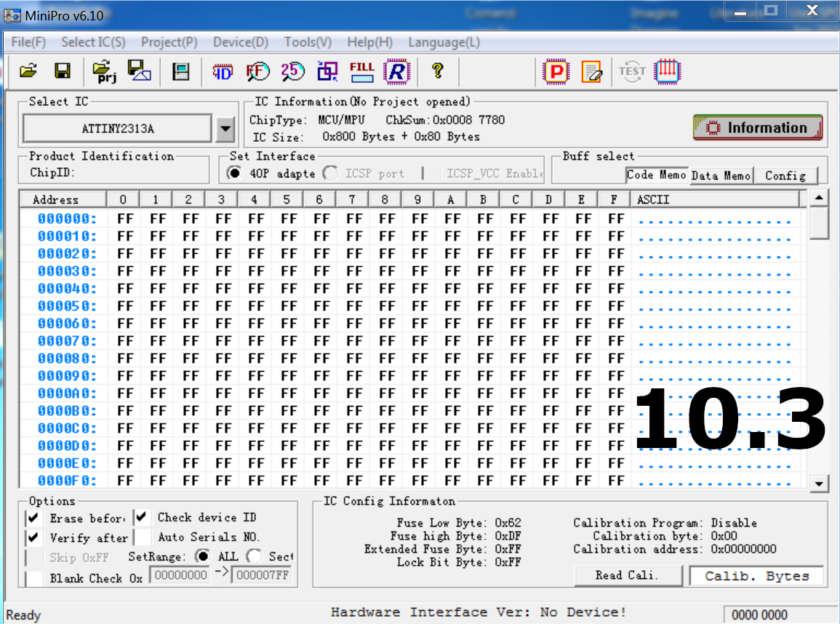Enable the Blank Check checkbox
The image size is (840, 624).
coord(34,578)
